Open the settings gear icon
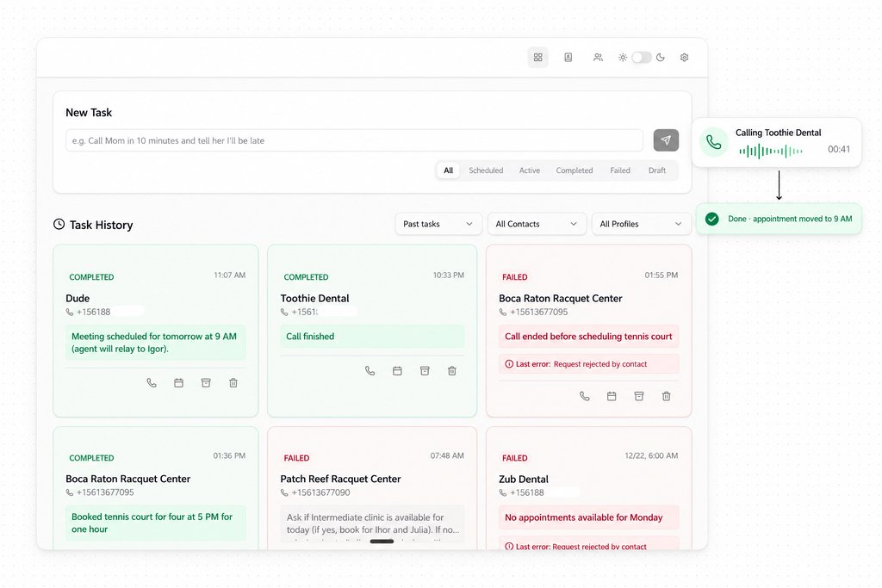 (684, 58)
